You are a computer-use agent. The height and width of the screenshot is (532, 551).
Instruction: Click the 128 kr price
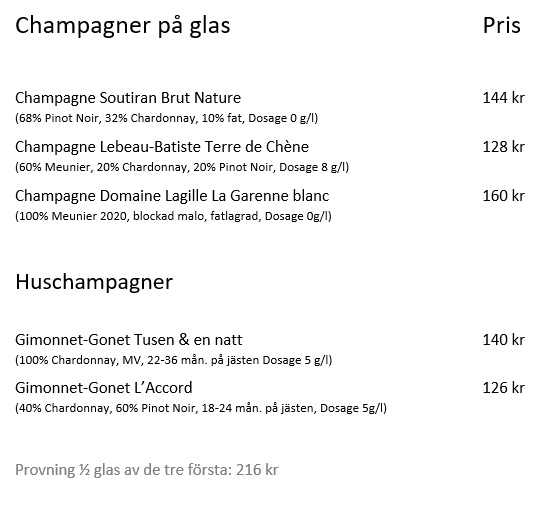pyautogui.click(x=504, y=147)
